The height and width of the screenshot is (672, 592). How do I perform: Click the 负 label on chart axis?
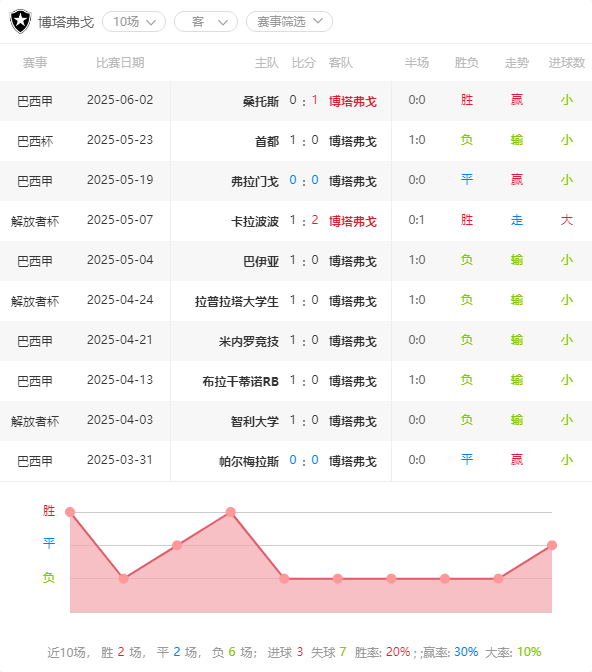pos(49,578)
